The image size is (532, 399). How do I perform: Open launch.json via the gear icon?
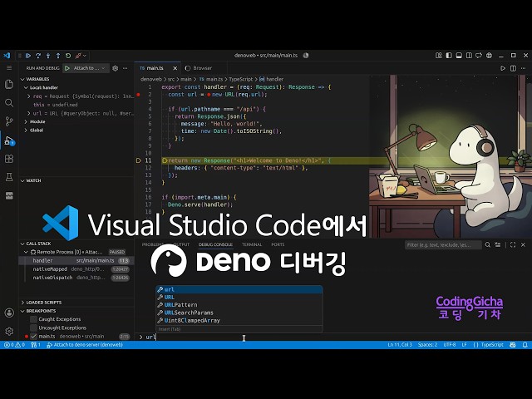pos(115,68)
